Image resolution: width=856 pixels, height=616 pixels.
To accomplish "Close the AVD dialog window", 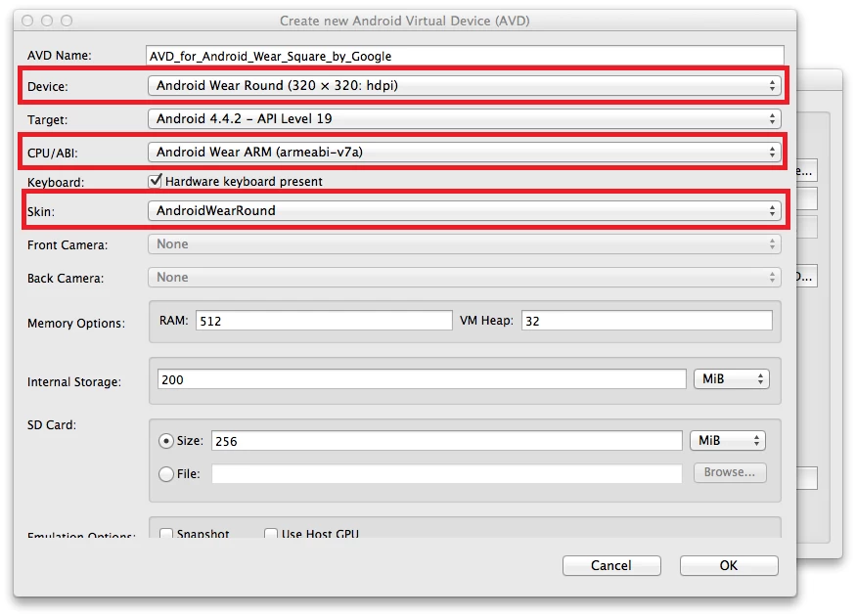I will (x=27, y=21).
